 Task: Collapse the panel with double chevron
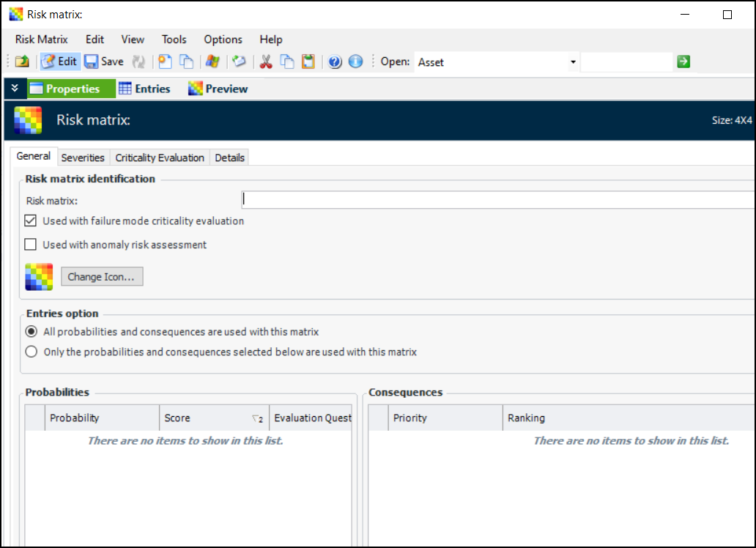point(15,89)
